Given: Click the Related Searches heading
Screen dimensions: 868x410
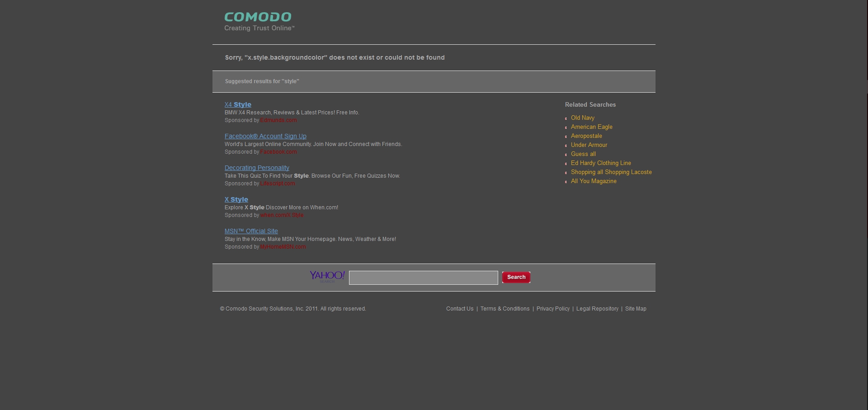Looking at the screenshot, I should [x=590, y=104].
